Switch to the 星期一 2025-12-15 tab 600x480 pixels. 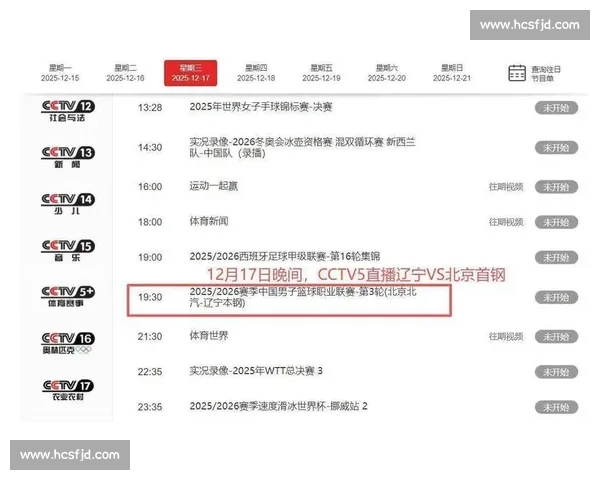click(x=60, y=73)
